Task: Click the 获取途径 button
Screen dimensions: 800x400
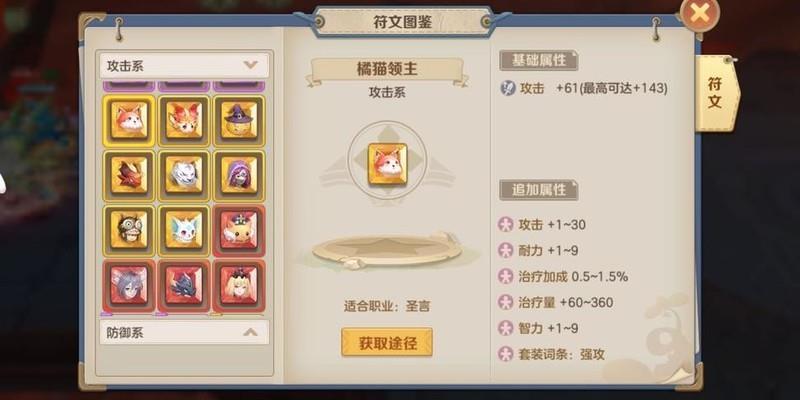Action: (x=387, y=342)
